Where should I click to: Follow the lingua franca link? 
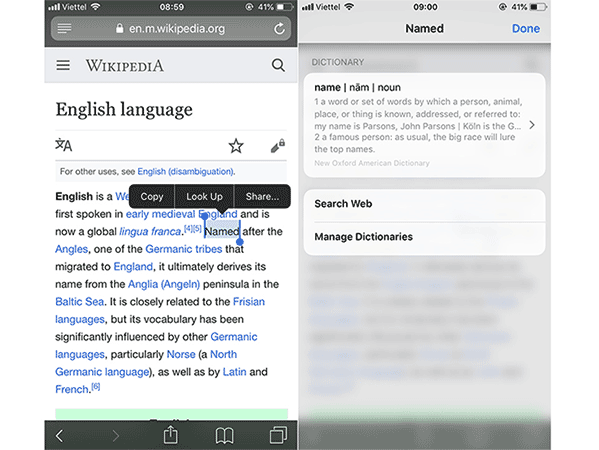(150, 231)
